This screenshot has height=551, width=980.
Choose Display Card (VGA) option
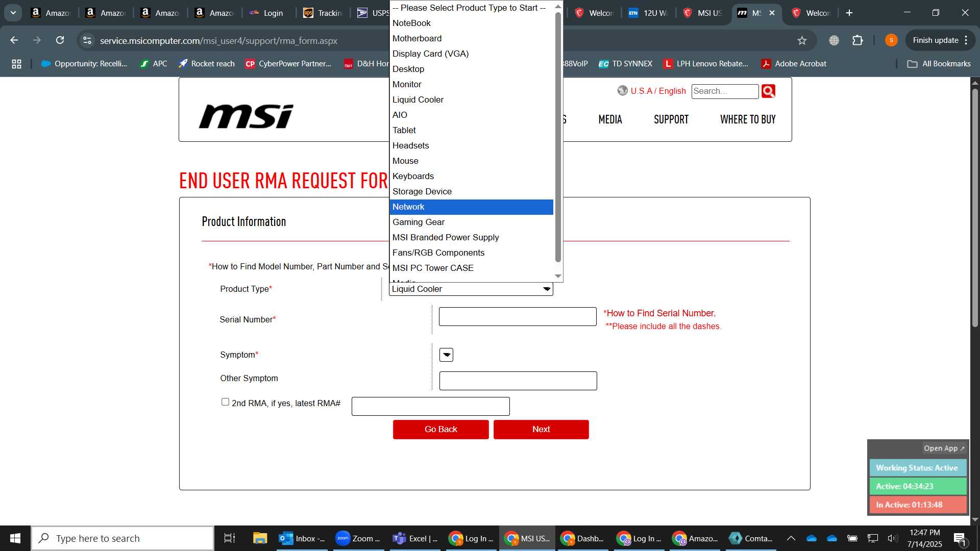[471, 54]
